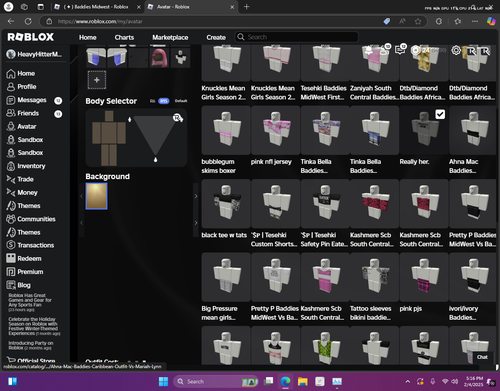The width and height of the screenshot is (500, 391).
Task: Select 'pink nfl jersey' item
Action: point(275,136)
